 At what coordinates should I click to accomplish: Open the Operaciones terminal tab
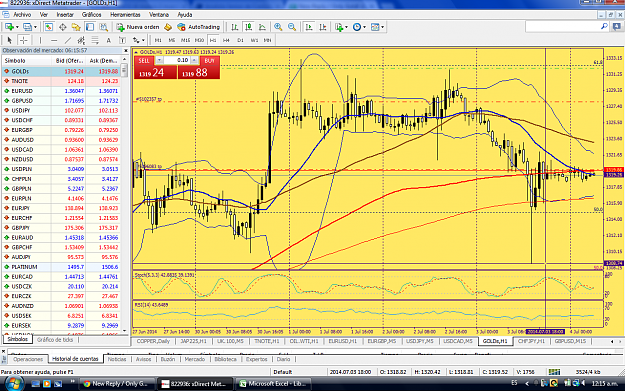pyautogui.click(x=28, y=359)
